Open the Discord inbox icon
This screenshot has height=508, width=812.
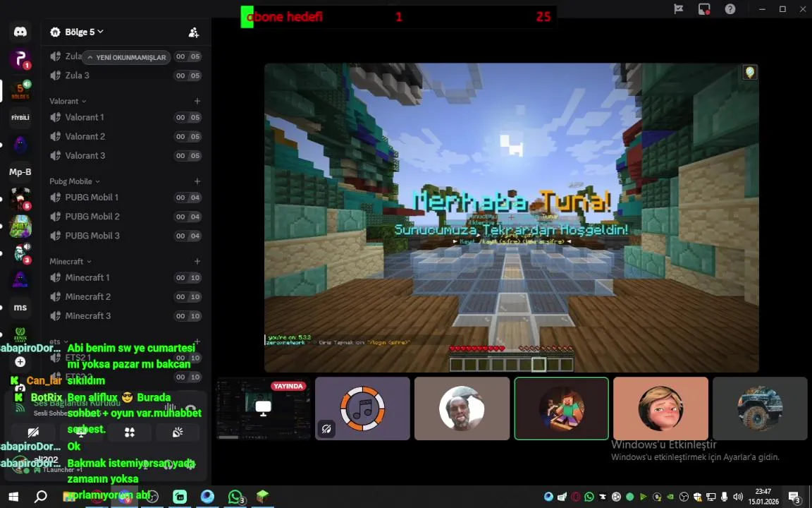point(704,8)
